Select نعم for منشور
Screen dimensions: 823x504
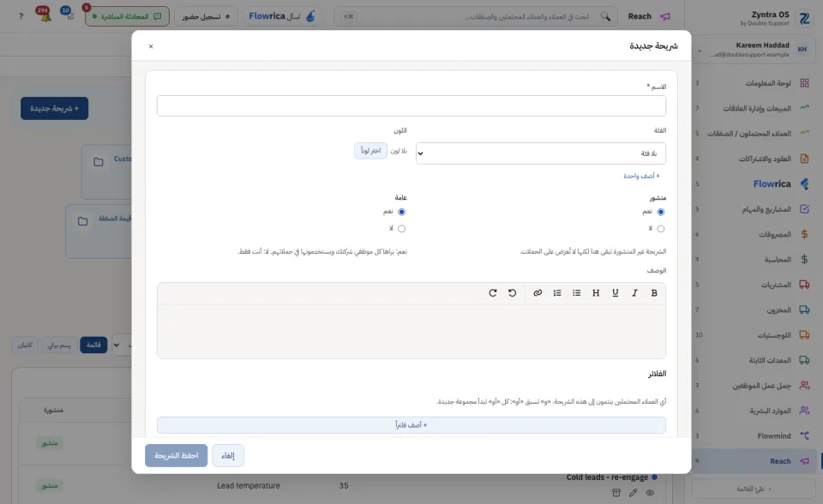point(660,212)
